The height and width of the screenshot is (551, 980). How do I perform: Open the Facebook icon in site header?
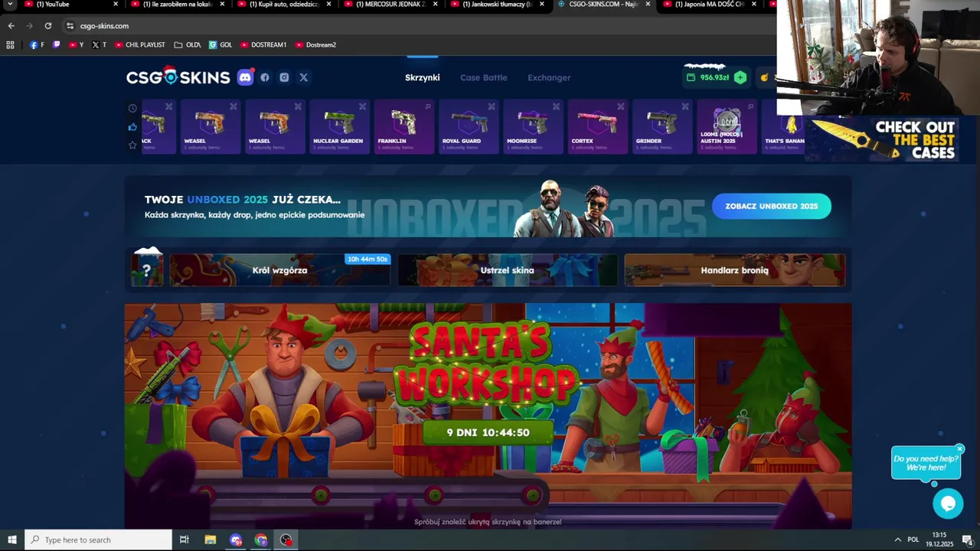(265, 77)
